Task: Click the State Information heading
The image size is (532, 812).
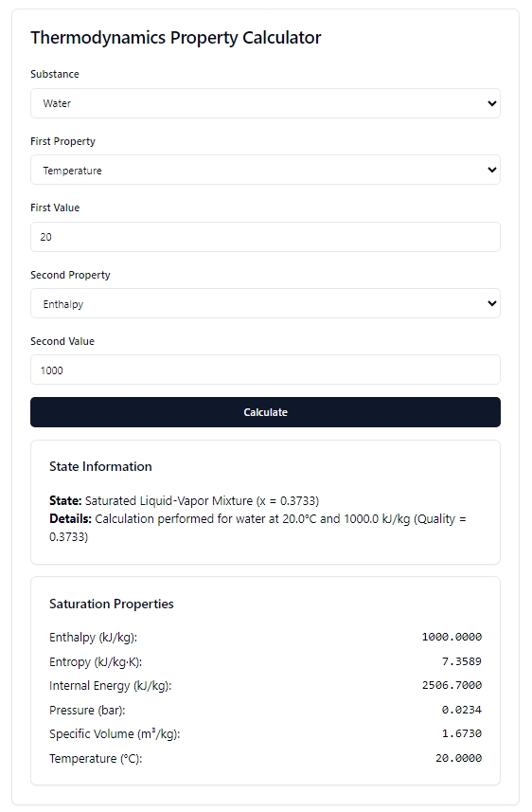Action: pyautogui.click(x=100, y=466)
